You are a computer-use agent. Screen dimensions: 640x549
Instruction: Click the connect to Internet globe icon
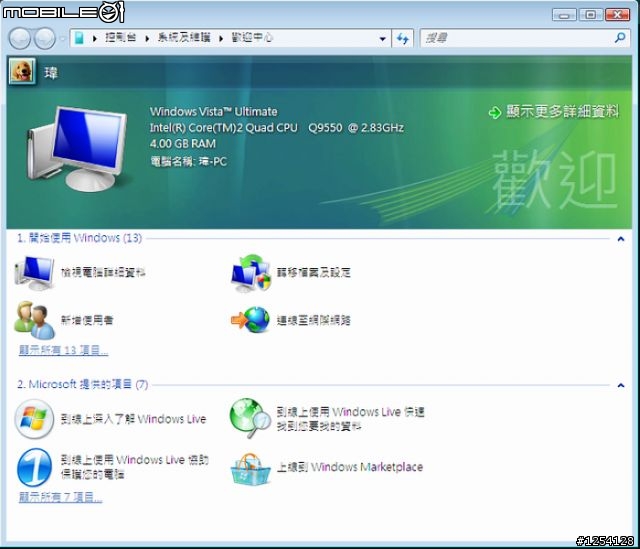click(x=251, y=320)
